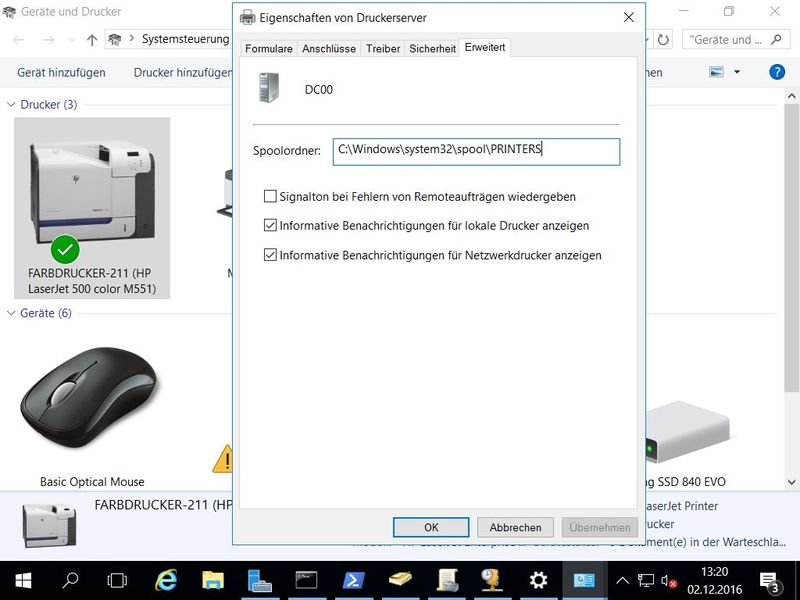Click the printer icon in the details pane
The width and height of the screenshot is (800, 600).
coord(49,526)
